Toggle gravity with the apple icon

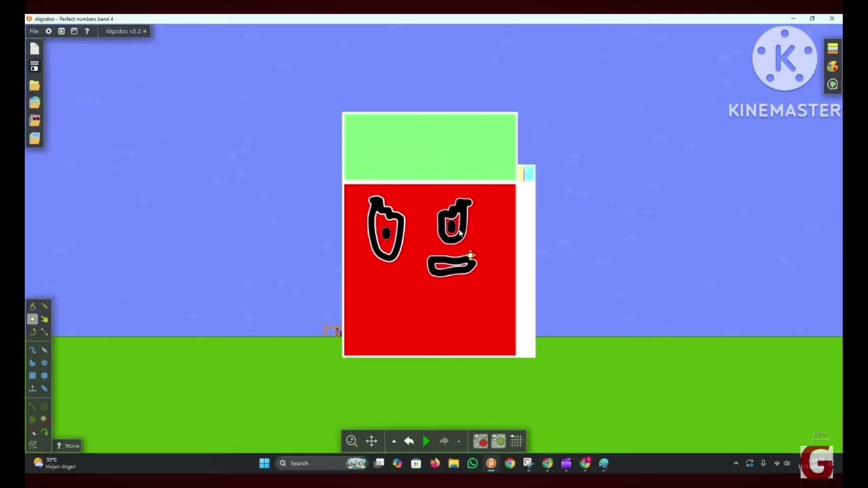click(480, 441)
